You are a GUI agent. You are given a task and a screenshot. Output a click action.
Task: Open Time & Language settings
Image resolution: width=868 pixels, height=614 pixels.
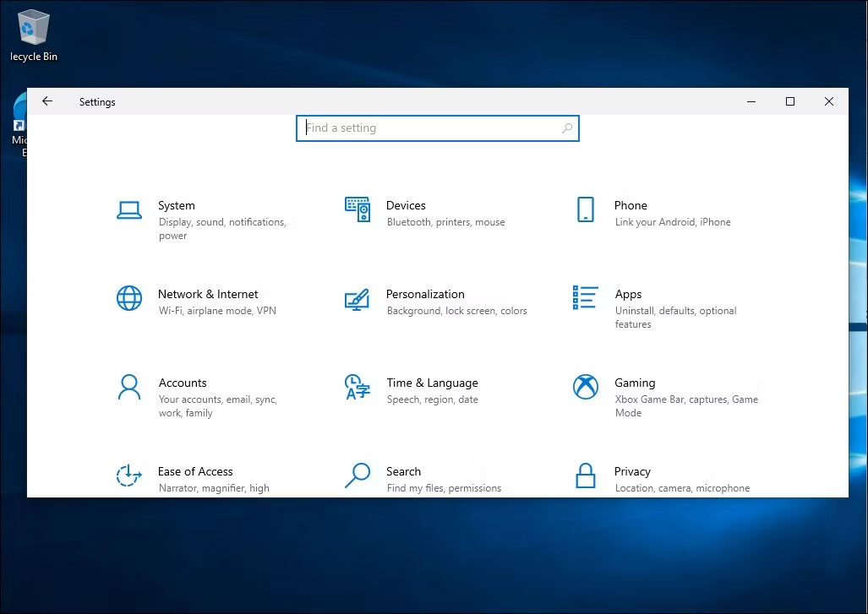356,387
